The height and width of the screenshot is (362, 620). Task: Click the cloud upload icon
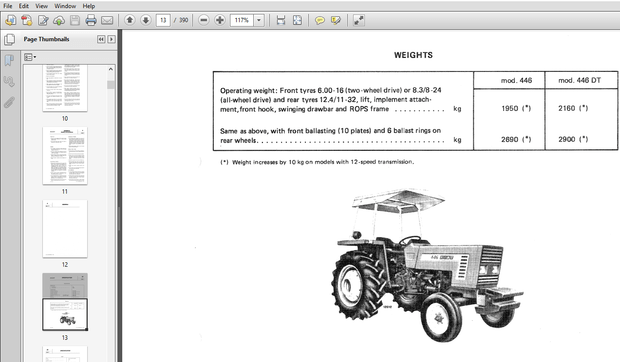[x=59, y=20]
